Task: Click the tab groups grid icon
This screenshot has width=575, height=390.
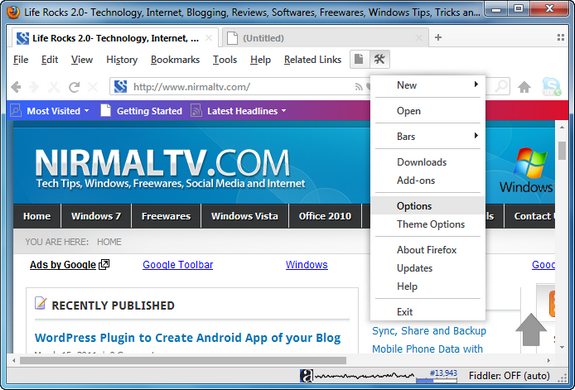Action: pyautogui.click(x=560, y=37)
